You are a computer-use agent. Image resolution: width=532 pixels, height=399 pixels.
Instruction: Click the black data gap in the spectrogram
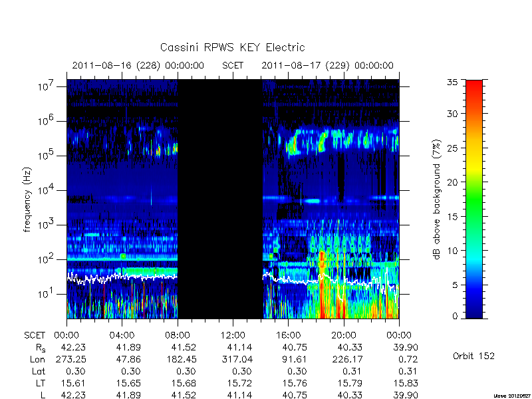[x=220, y=199]
